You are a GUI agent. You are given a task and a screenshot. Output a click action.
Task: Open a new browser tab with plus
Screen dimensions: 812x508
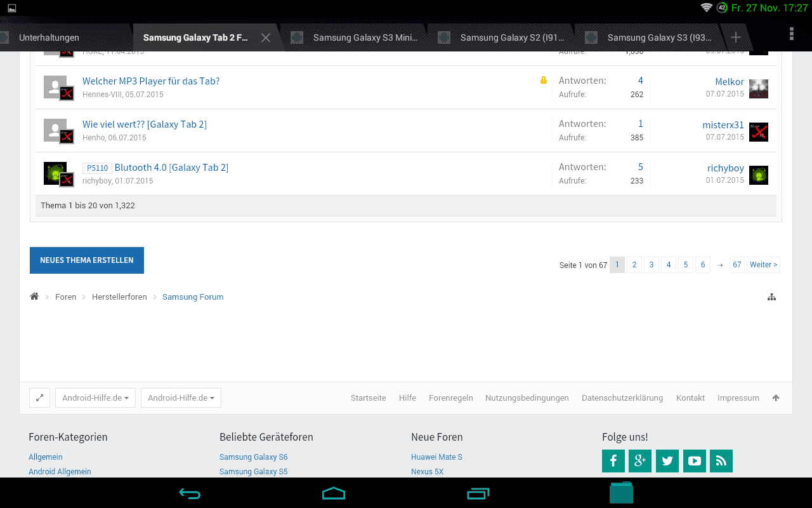click(x=735, y=37)
